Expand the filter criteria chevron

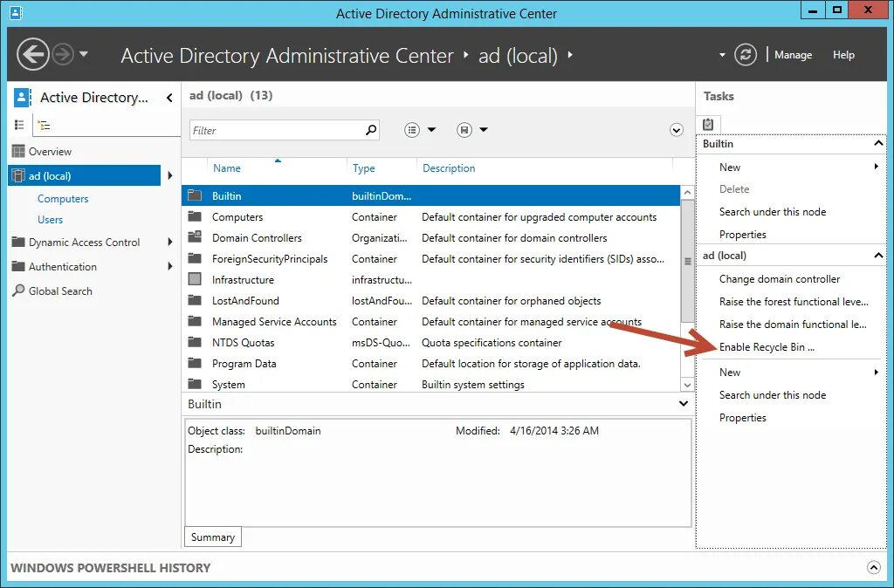tap(677, 130)
